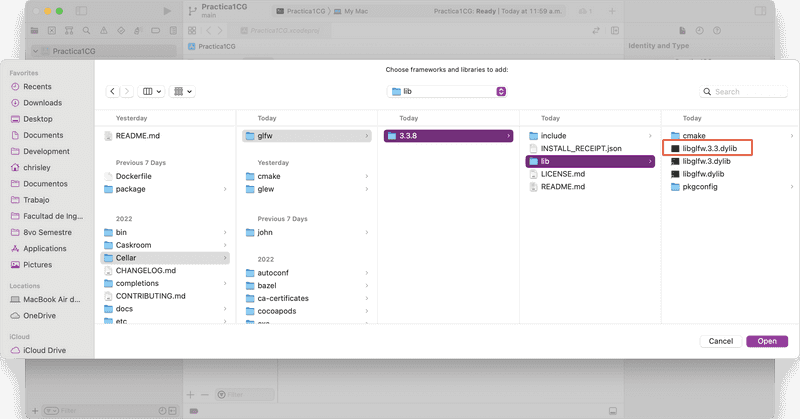
Task: Click the Xcode Run button
Action: [x=167, y=11]
